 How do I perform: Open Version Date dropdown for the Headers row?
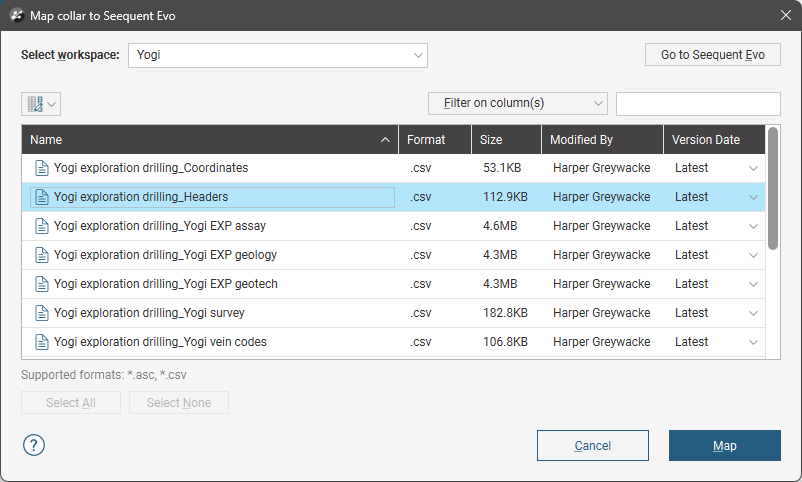click(x=753, y=197)
